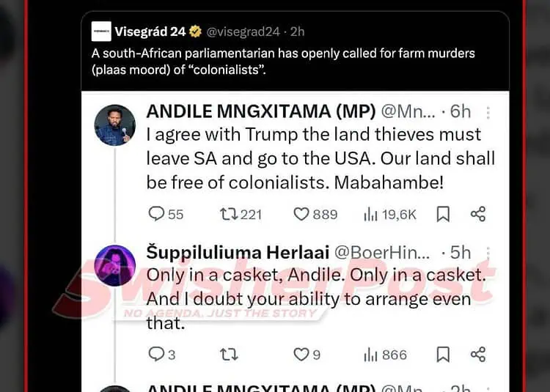The image size is (550, 392).
Task: View analytics showing 19,6K views
Action: (371, 214)
